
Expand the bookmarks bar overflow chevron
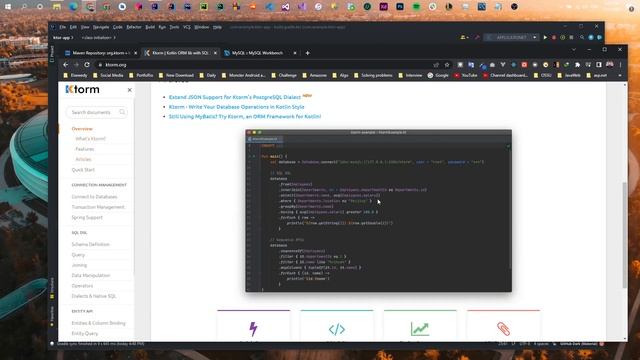point(620,76)
